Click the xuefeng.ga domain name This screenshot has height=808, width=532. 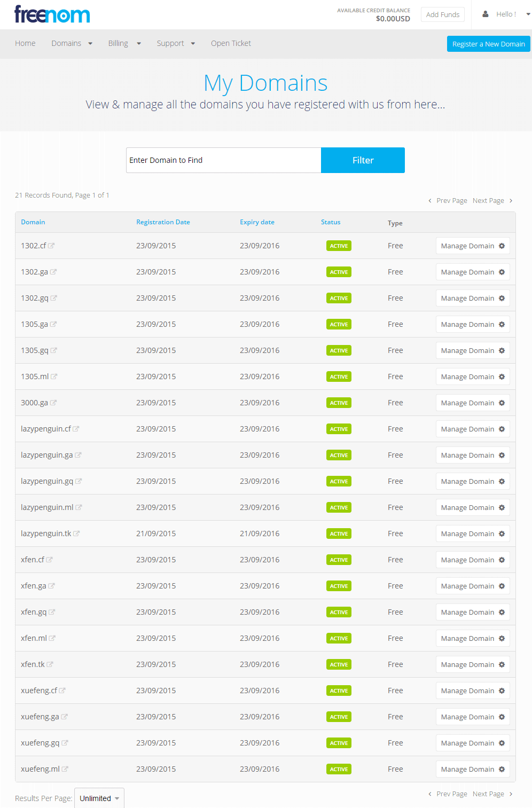40,717
